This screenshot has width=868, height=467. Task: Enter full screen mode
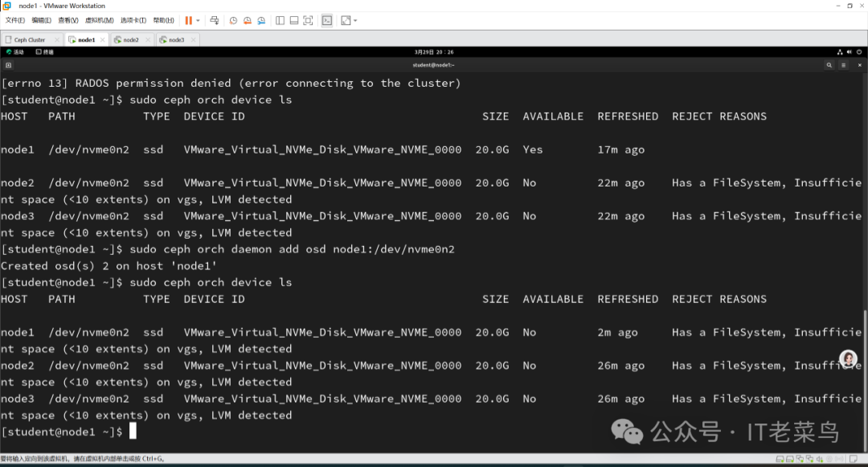pos(309,20)
